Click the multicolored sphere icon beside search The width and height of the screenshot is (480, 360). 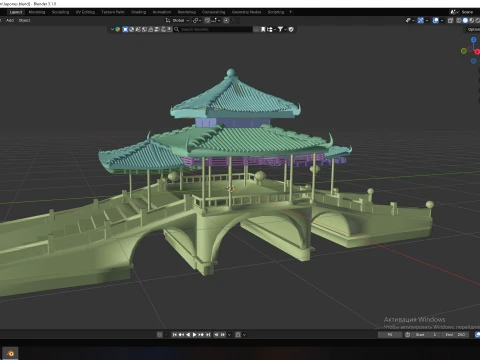coord(118,29)
